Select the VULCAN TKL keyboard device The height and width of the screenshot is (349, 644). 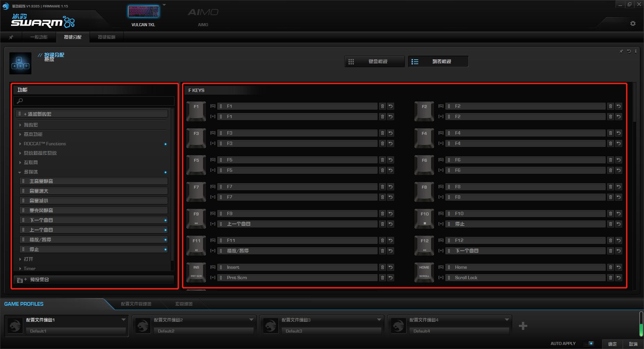click(x=143, y=15)
